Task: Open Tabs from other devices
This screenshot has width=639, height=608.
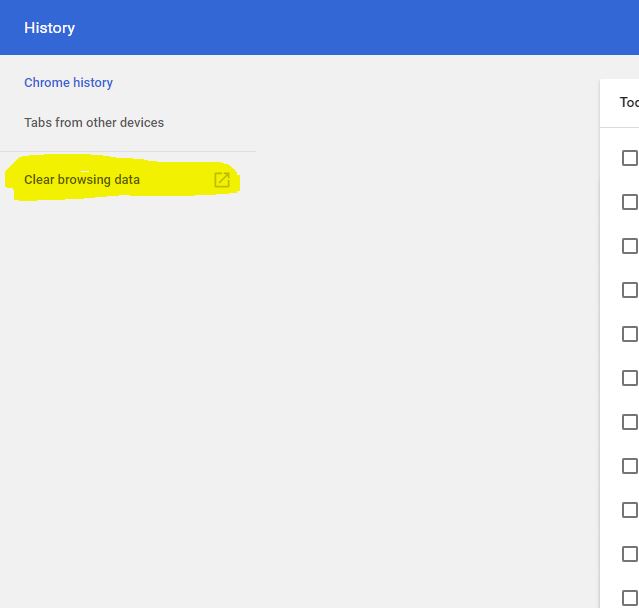Action: (94, 123)
